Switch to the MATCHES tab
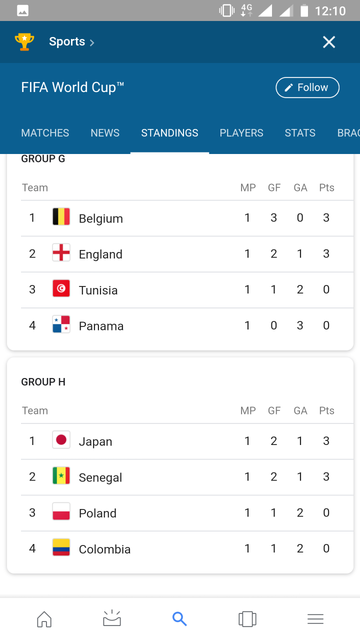The width and height of the screenshot is (360, 640). tap(45, 133)
